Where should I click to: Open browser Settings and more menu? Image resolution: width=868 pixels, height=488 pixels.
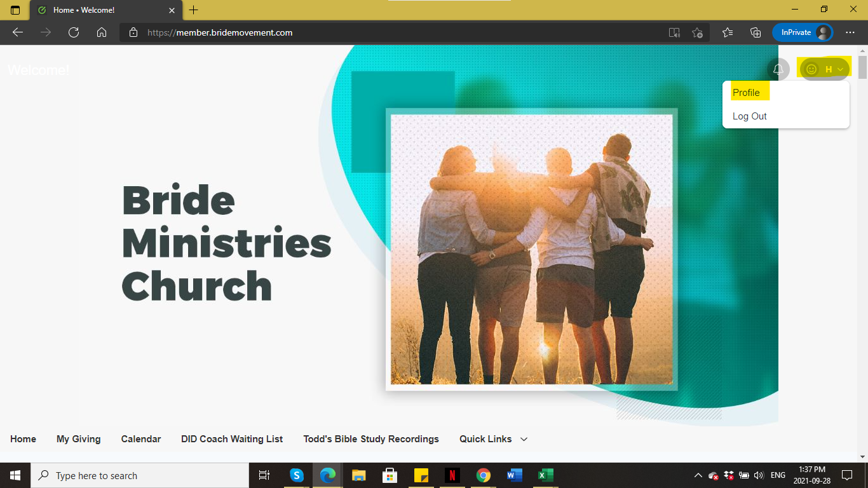click(x=850, y=32)
